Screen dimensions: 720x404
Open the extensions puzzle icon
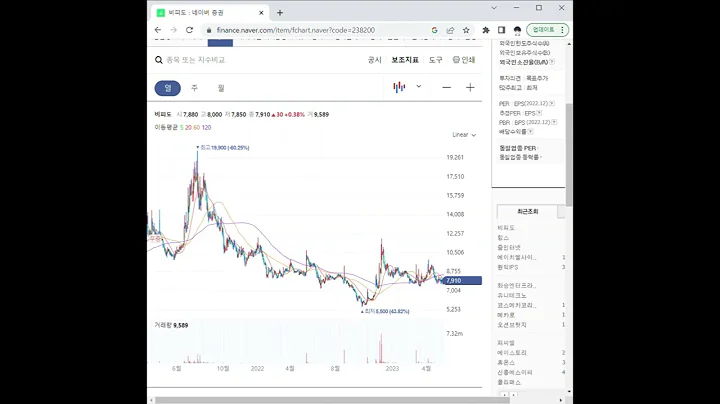click(486, 30)
